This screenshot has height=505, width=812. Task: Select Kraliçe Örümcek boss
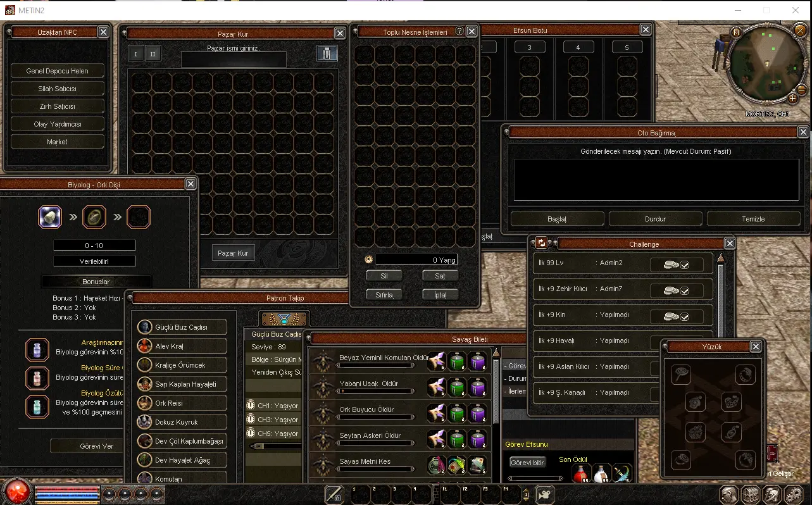coord(182,365)
